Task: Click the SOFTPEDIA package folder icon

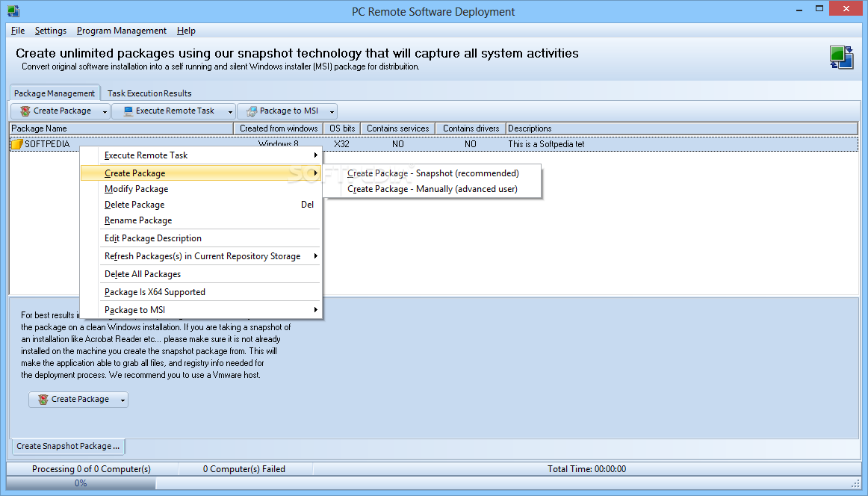Action: [x=17, y=144]
